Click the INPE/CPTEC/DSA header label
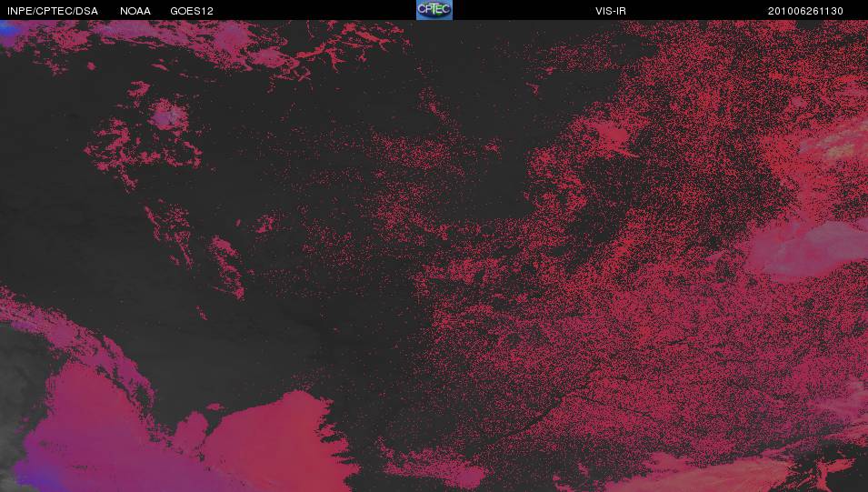 53,11
